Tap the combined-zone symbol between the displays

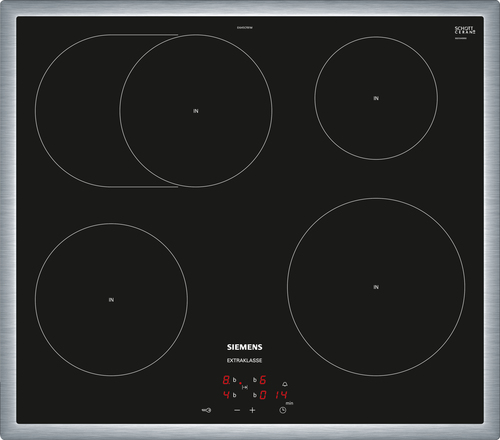(x=245, y=387)
